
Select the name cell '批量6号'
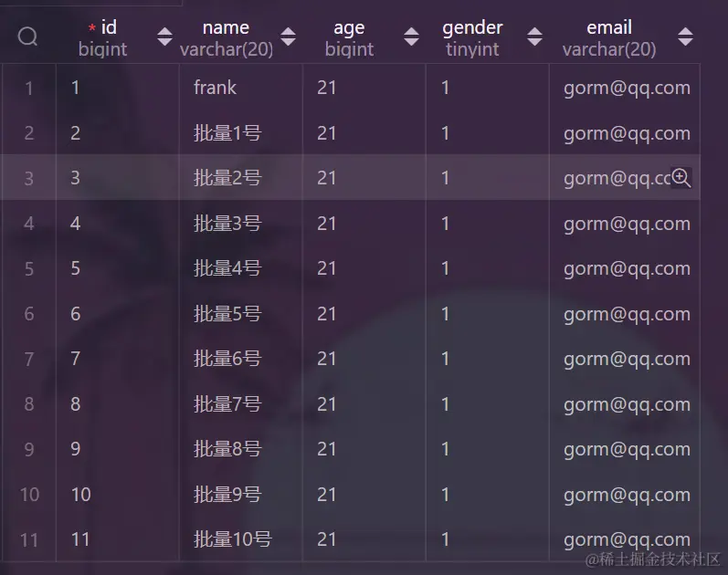tap(241, 359)
